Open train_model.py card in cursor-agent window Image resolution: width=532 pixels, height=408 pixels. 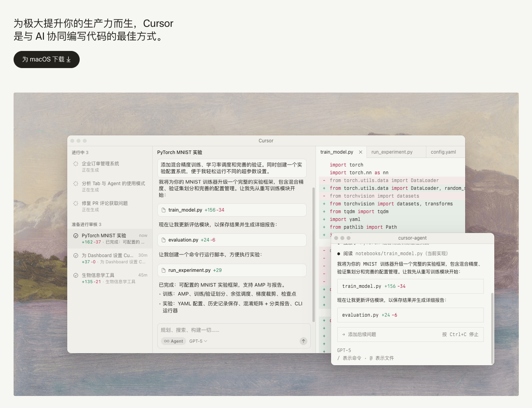point(410,286)
